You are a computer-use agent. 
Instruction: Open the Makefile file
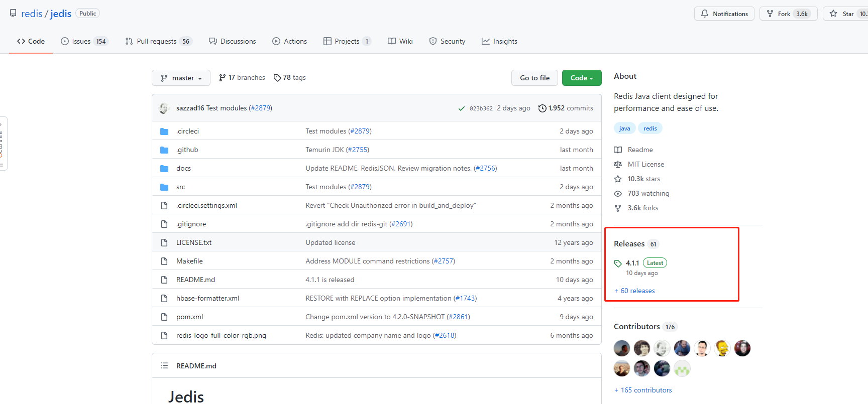pyautogui.click(x=189, y=261)
